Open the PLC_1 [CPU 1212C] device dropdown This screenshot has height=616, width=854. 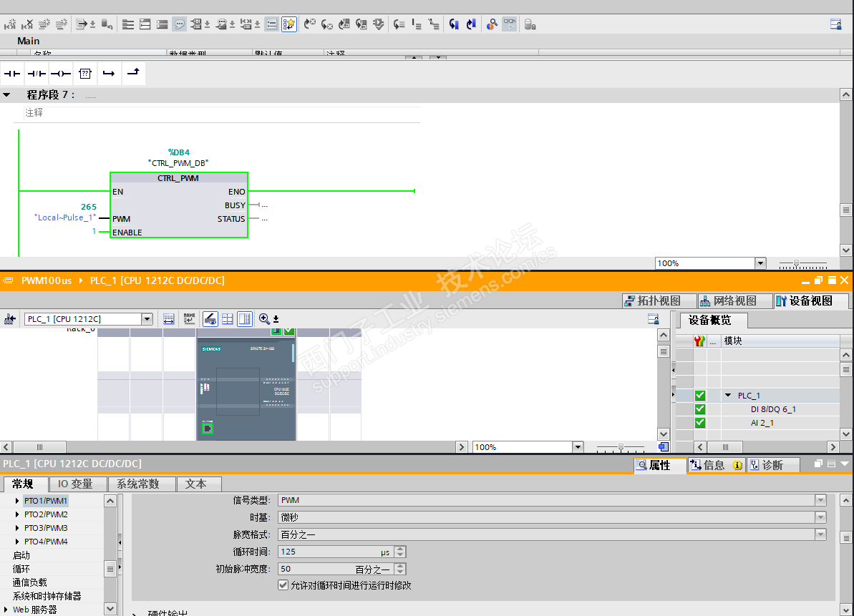pyautogui.click(x=147, y=319)
